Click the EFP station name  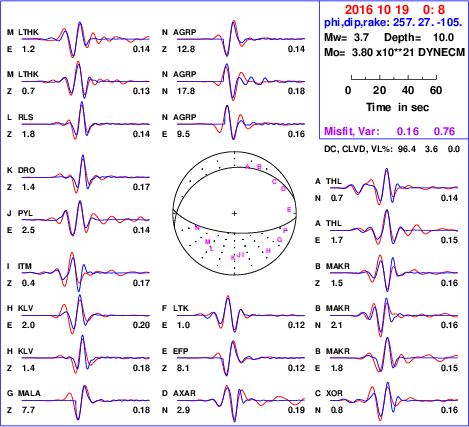181,351
